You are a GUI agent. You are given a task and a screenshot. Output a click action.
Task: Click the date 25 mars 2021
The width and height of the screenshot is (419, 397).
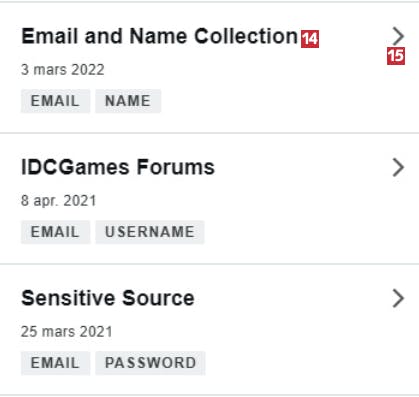tap(67, 332)
